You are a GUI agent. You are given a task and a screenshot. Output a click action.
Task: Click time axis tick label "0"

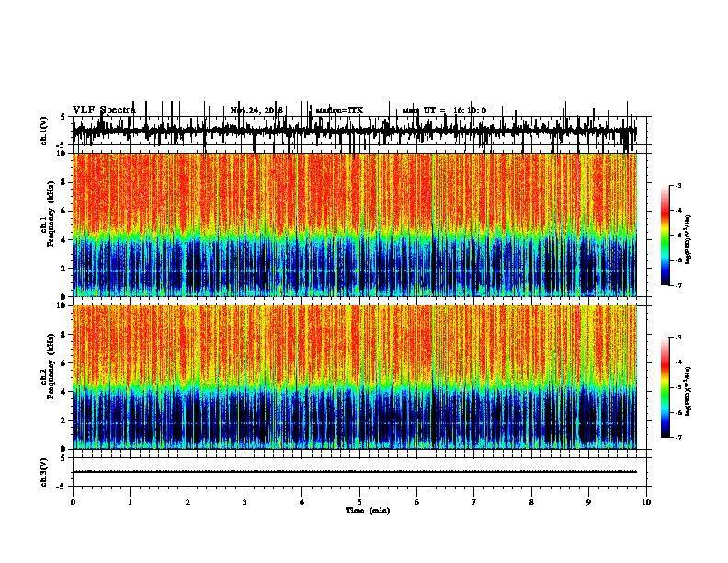[x=73, y=502]
